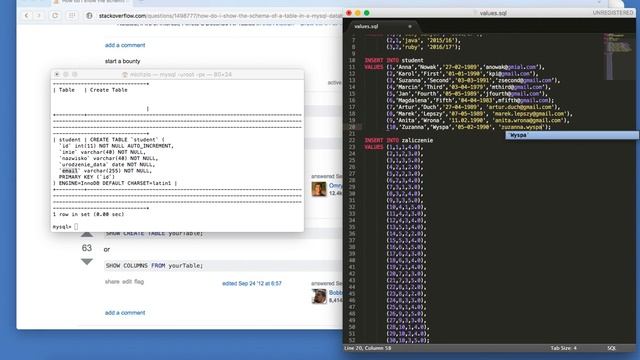Downvote the answer with score 63
The width and height of the screenshot is (640, 360).
[87, 262]
